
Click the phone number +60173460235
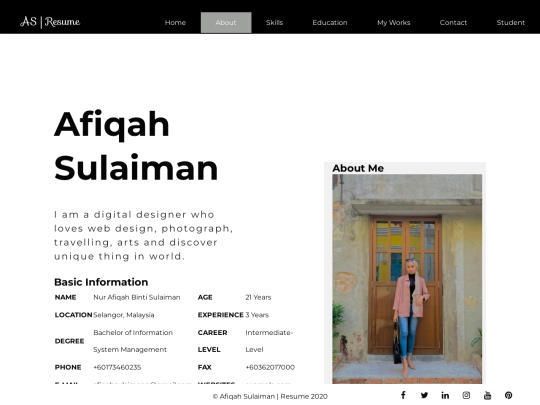[117, 367]
